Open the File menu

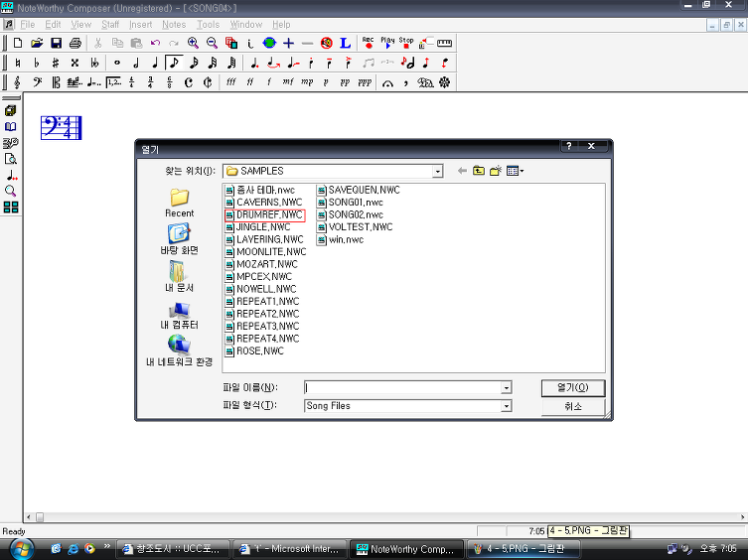(27, 25)
